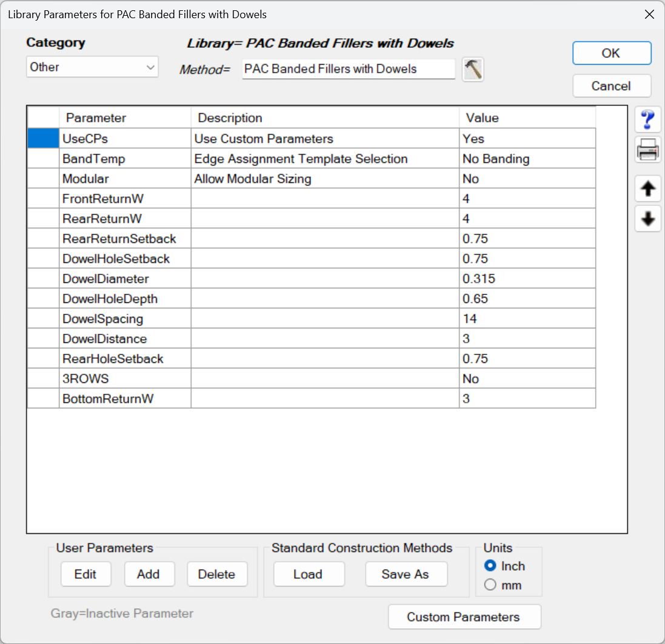Click the Parameter column header
Viewport: 665px width, 644px height.
click(124, 118)
